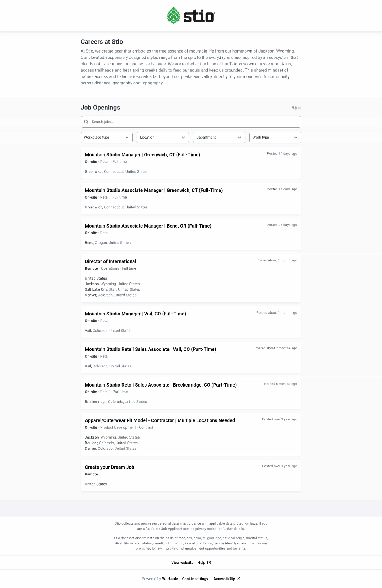Open Create your Dream Job listing

(x=109, y=467)
